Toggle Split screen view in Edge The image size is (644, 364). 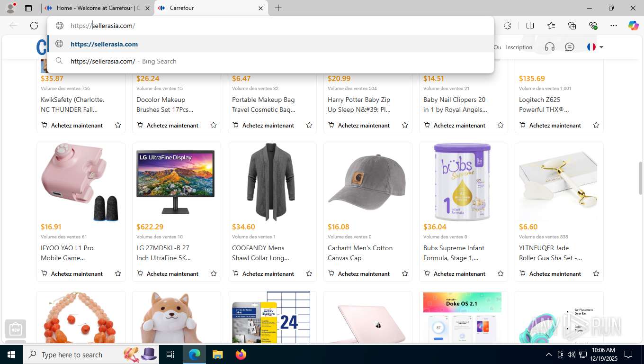tap(530, 26)
